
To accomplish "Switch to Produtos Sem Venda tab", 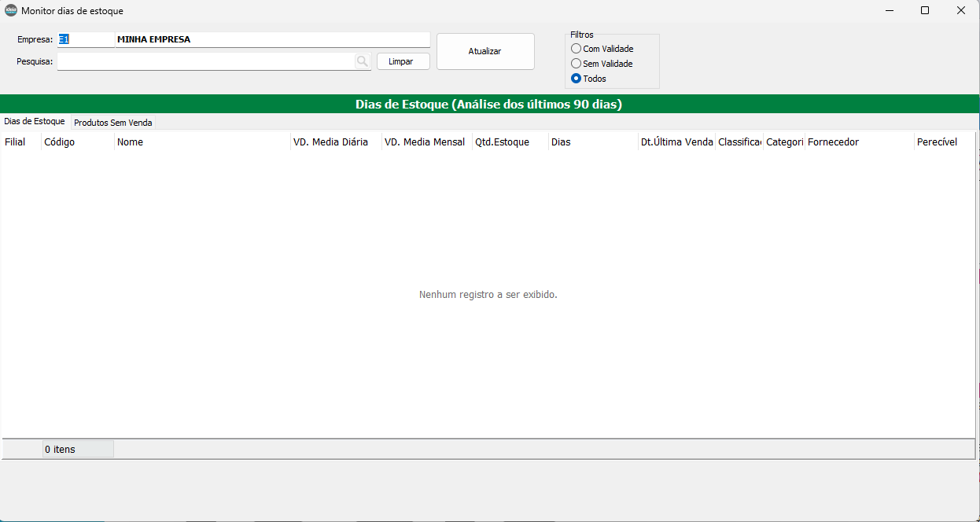I will pos(112,123).
